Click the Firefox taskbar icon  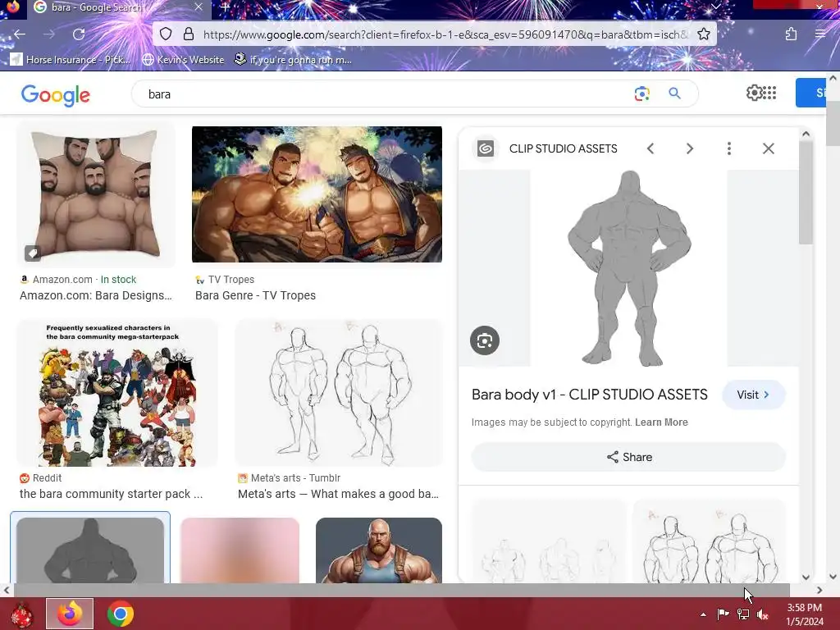[70, 614]
